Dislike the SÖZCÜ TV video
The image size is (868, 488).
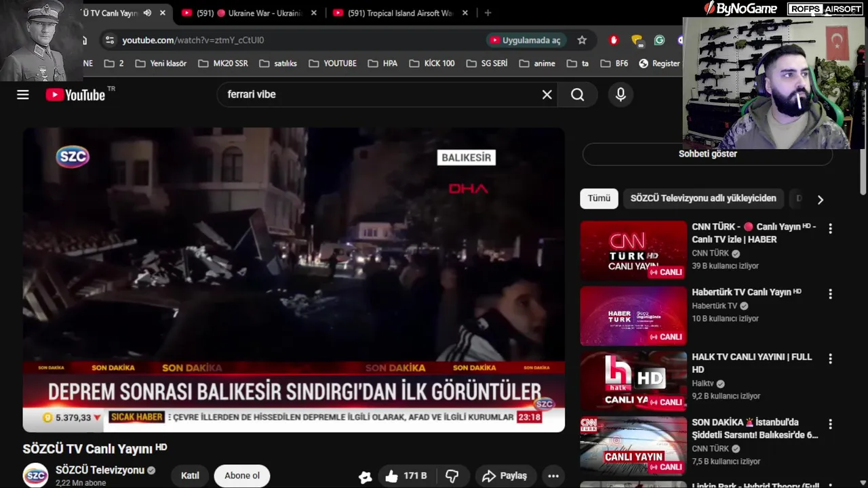click(x=452, y=476)
